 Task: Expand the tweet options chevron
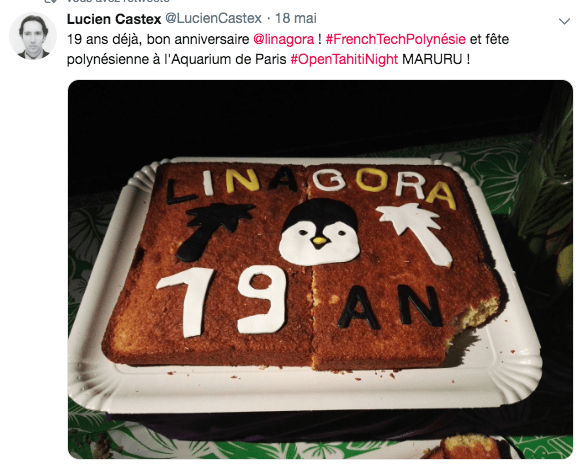point(564,21)
